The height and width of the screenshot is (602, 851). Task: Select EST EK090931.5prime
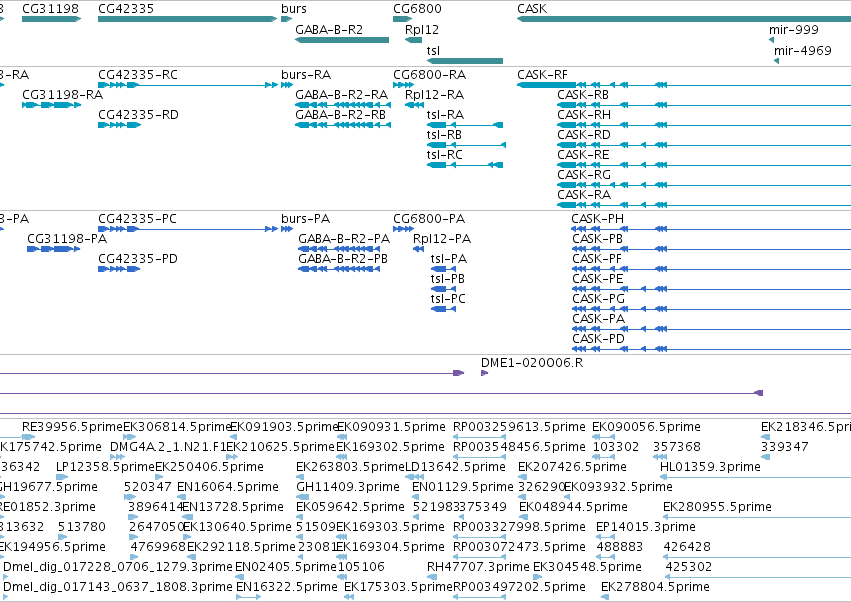[x=342, y=437]
